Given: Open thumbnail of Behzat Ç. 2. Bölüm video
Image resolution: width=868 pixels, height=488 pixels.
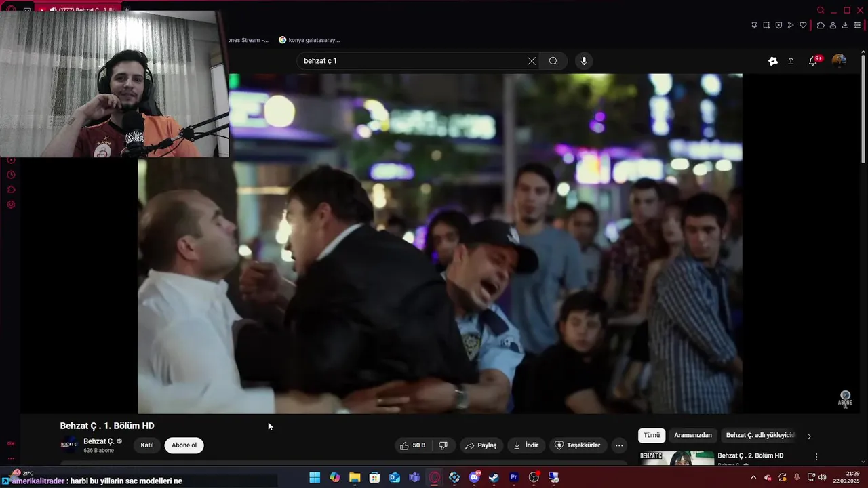Looking at the screenshot, I should click(677, 458).
